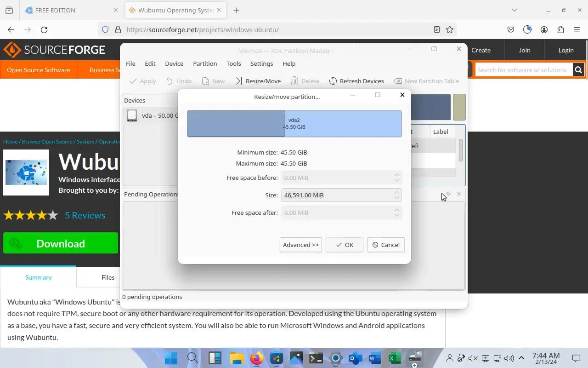Click the vda2 partition resize bar
Image resolution: width=588 pixels, height=368 pixels.
294,124
